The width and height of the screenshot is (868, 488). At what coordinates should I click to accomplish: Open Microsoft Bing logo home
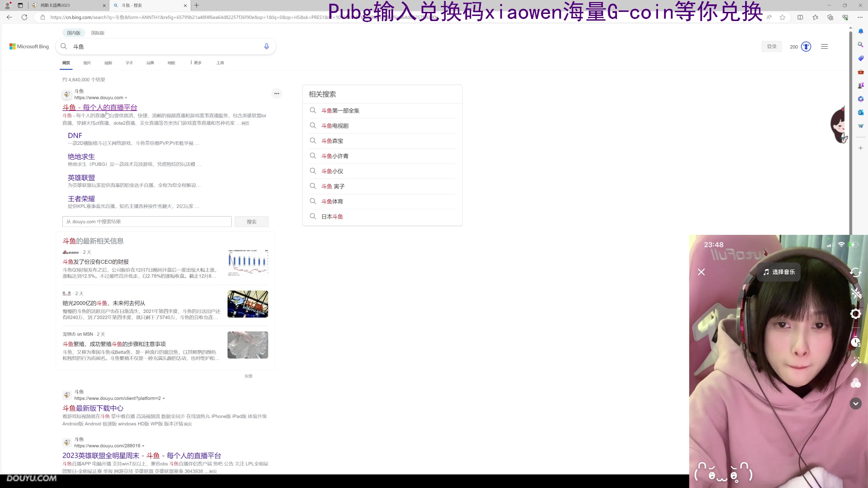(x=29, y=46)
